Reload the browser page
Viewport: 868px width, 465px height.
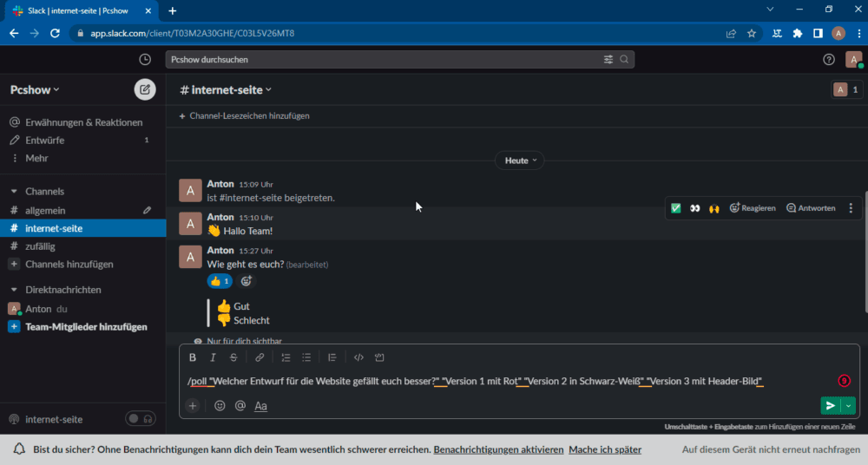[x=55, y=33]
